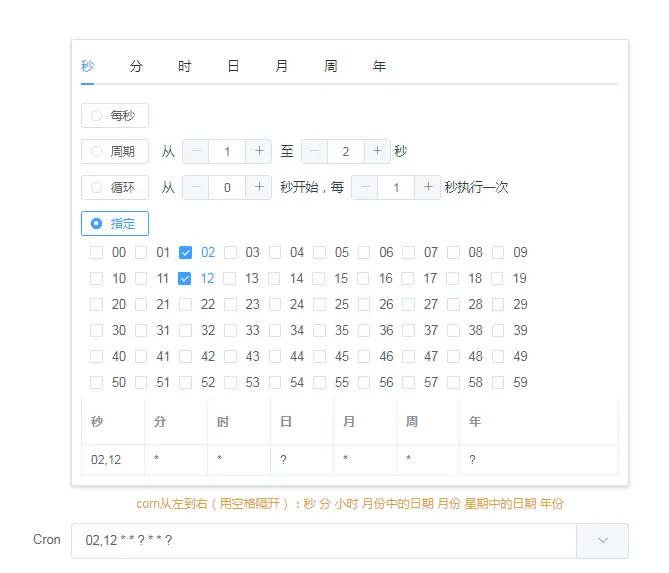Select the 每秒 radio option
669x573 pixels.
pyautogui.click(x=115, y=115)
